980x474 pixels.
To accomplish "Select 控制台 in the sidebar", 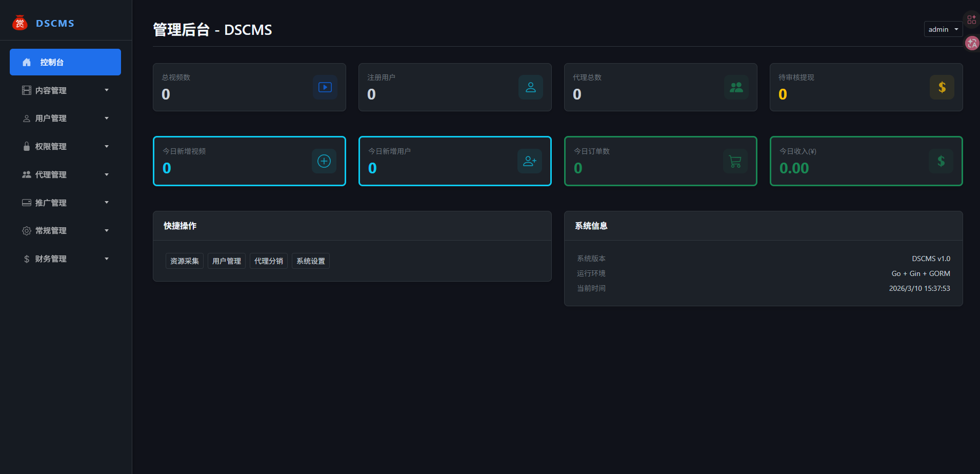I will (x=65, y=62).
